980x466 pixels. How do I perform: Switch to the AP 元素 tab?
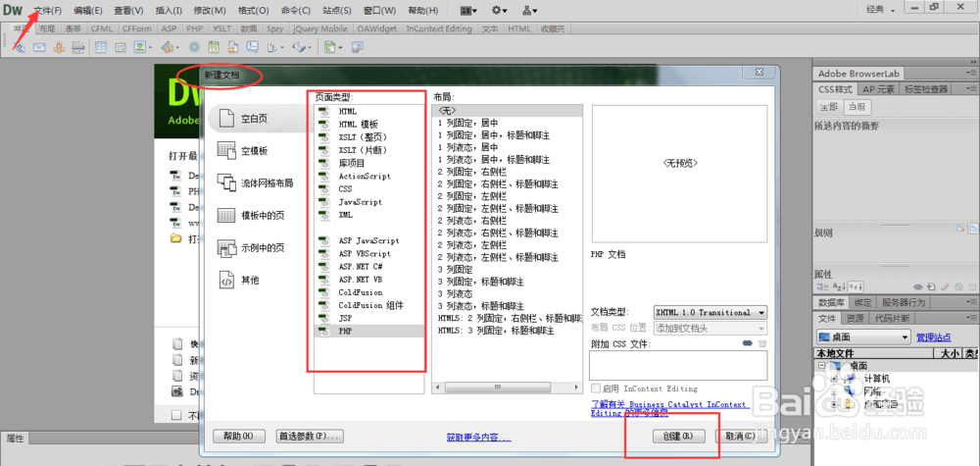[877, 89]
